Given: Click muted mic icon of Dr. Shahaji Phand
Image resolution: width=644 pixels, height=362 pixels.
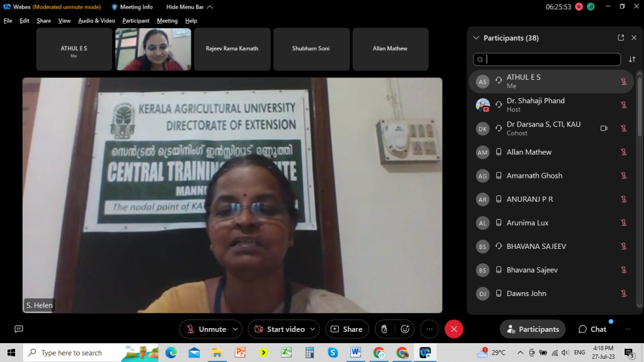Looking at the screenshot, I should [x=623, y=105].
